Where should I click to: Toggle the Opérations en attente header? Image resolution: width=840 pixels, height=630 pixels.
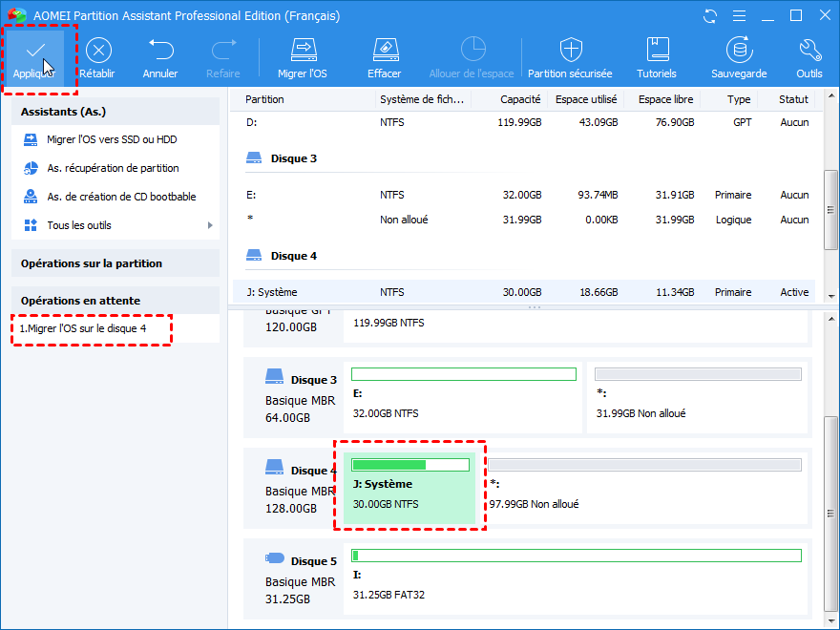click(115, 301)
